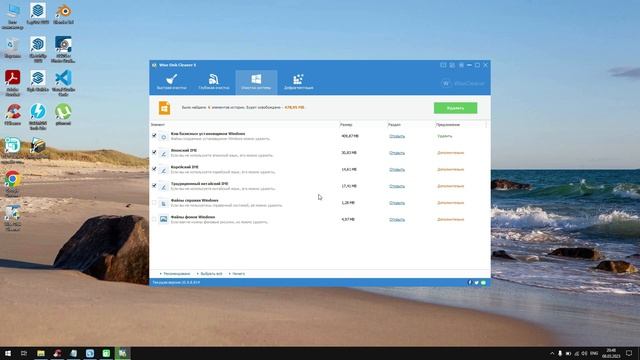
Task: Select the 30,83 MB size value
Action: coord(349,153)
